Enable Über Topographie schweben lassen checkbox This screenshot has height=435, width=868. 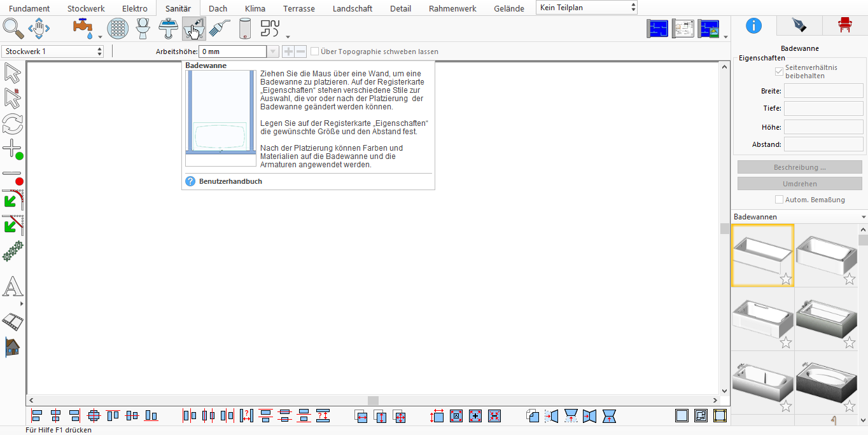click(x=314, y=52)
